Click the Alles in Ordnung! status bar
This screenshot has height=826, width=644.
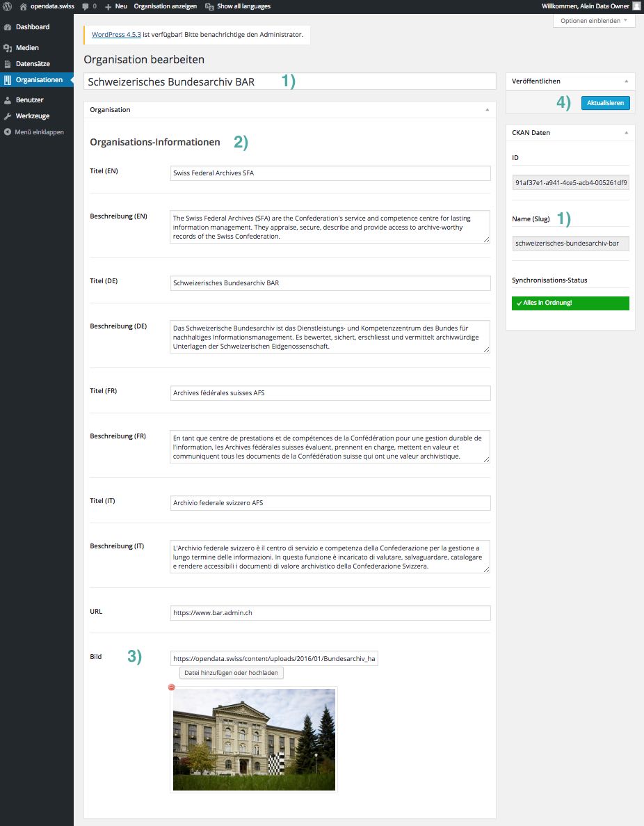(570, 303)
